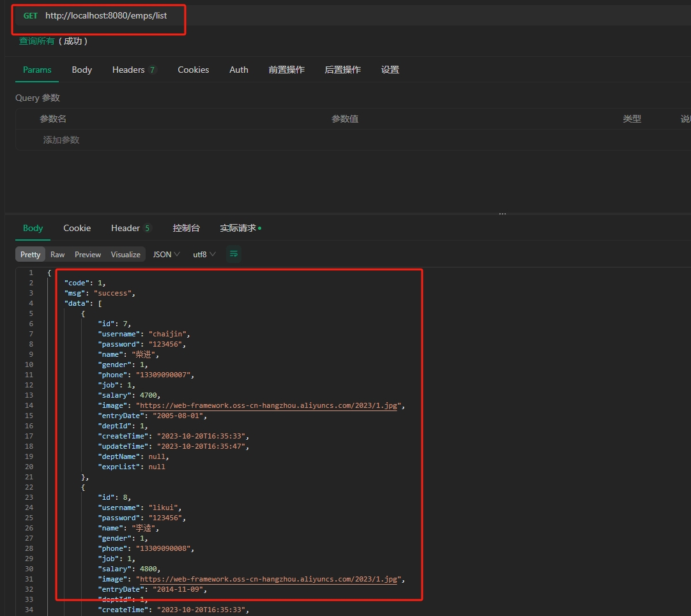This screenshot has height=616, width=691.
Task: Open the request Cookies tab
Action: coord(193,70)
